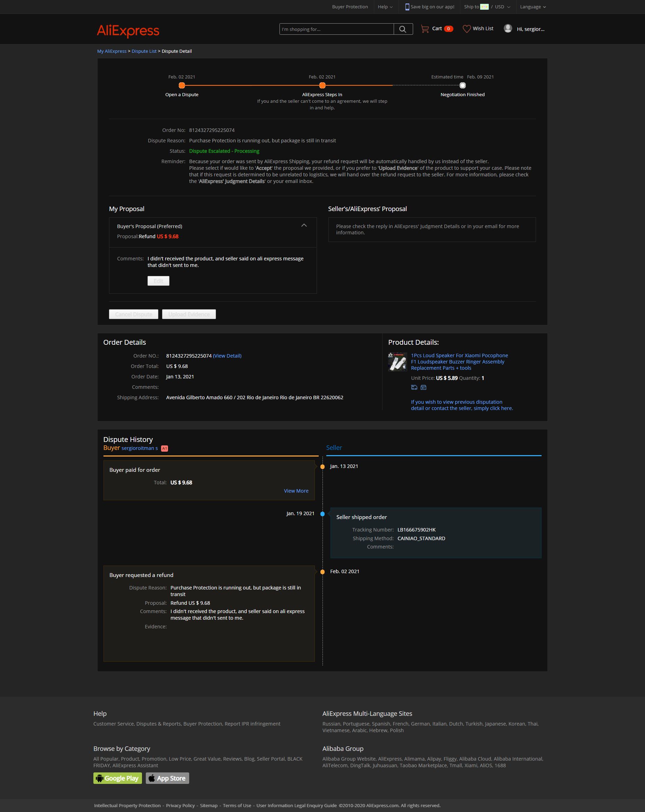The image size is (645, 812).
Task: Open Customer Service footer link
Action: click(x=113, y=724)
